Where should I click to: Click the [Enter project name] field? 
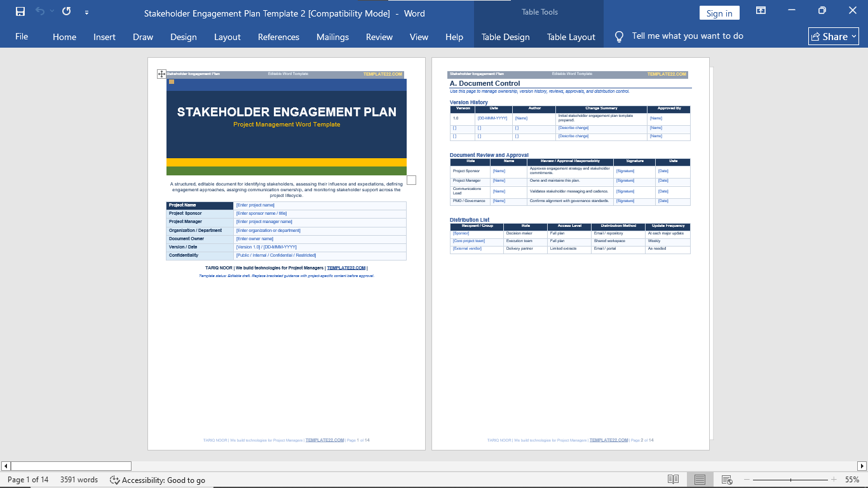(x=320, y=205)
